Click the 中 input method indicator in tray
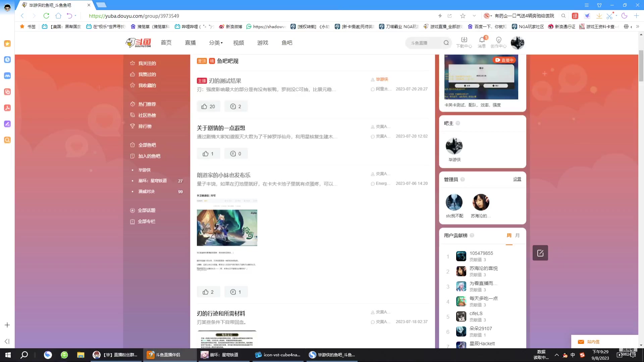The height and width of the screenshot is (362, 644). click(573, 355)
